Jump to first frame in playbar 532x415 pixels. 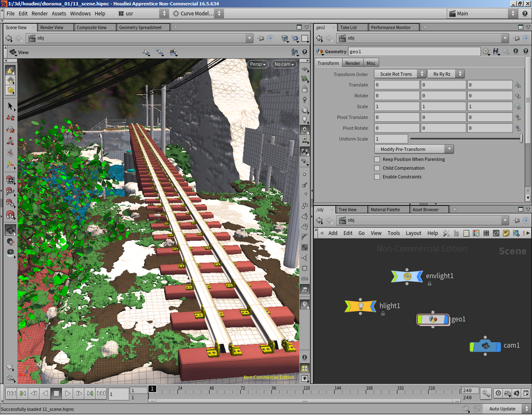coord(11,394)
